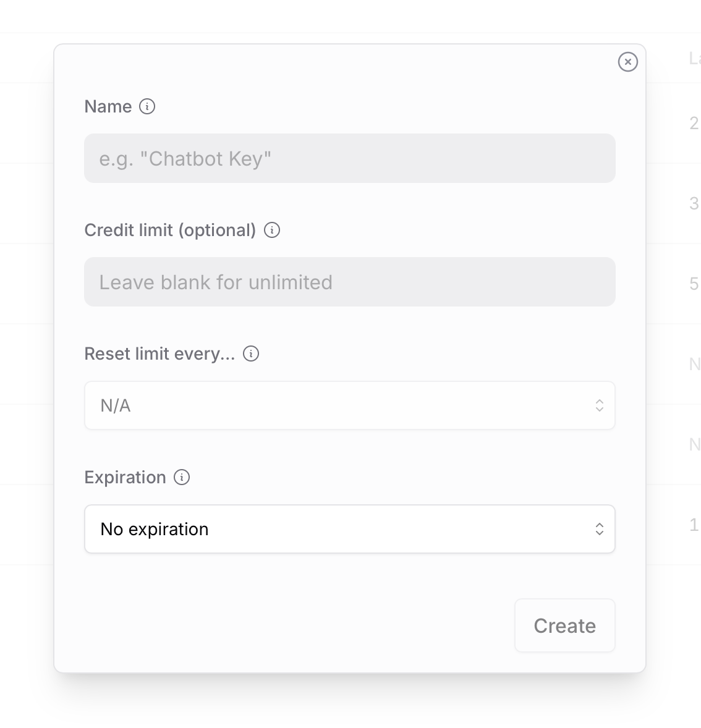Click the Expiration label text

click(125, 476)
